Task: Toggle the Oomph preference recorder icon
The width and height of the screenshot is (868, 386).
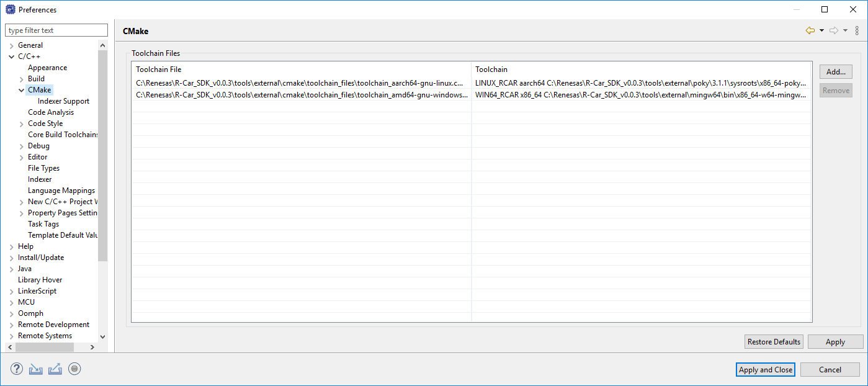Action: tap(74, 369)
